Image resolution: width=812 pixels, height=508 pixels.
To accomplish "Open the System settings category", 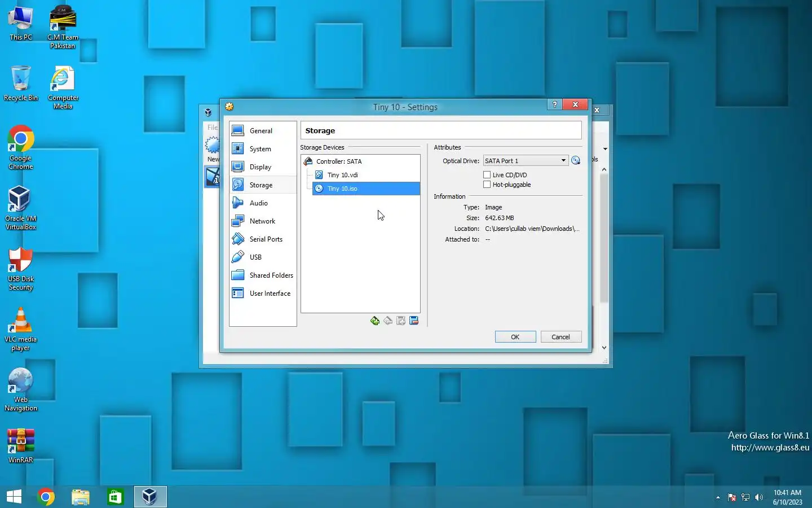I will [x=263, y=148].
